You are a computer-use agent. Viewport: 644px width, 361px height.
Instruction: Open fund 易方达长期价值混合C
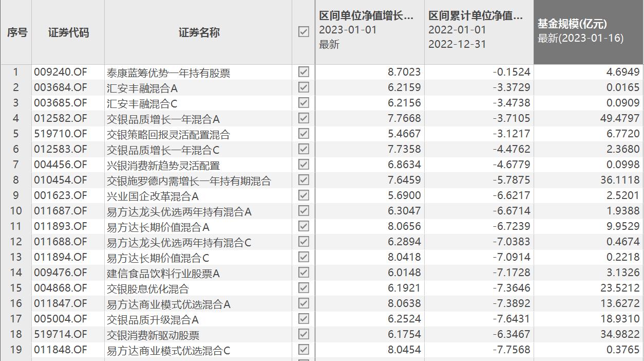pyautogui.click(x=158, y=258)
